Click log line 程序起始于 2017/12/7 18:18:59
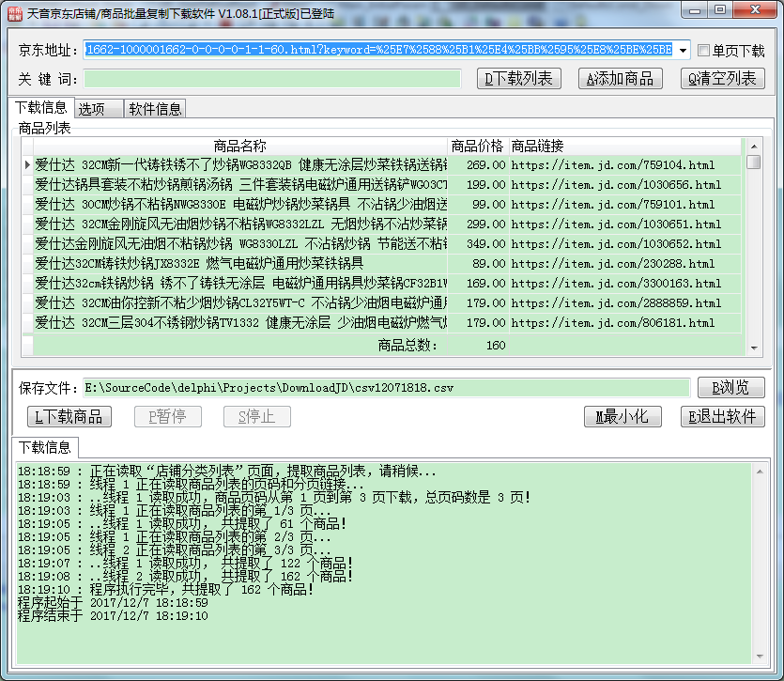 click(113, 602)
